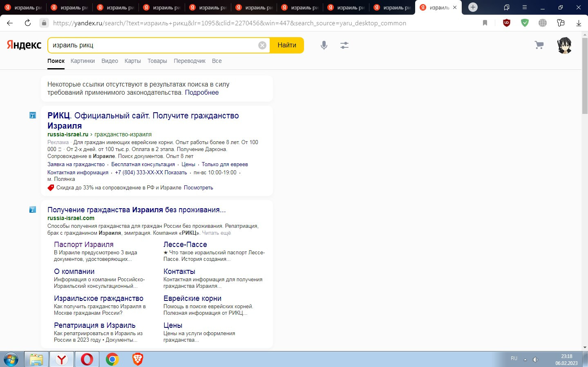
Task: Open search filter settings sliders icon
Action: [344, 45]
